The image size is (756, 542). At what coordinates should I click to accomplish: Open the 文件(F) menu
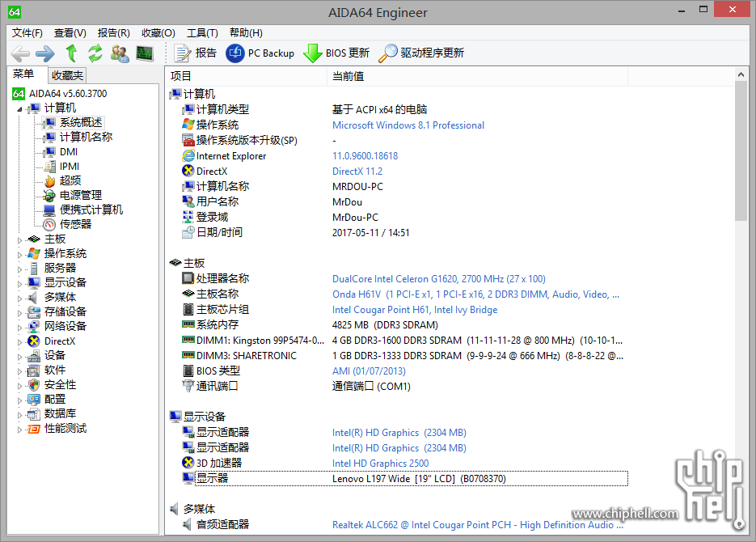click(x=27, y=33)
